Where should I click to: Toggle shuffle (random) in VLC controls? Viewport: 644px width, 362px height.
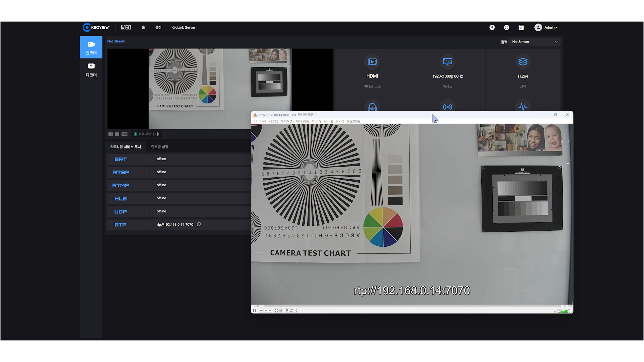296,311
